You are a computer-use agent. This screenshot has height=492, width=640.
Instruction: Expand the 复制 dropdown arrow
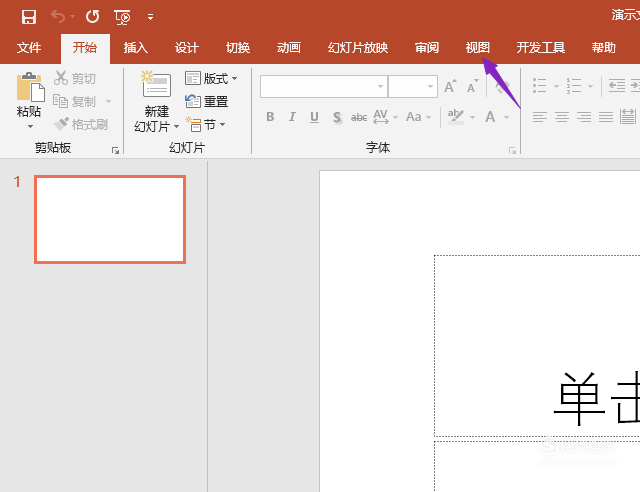click(108, 101)
